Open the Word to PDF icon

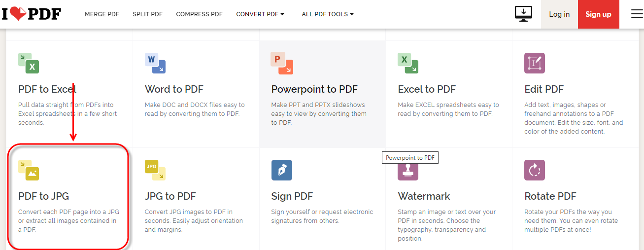point(155,63)
